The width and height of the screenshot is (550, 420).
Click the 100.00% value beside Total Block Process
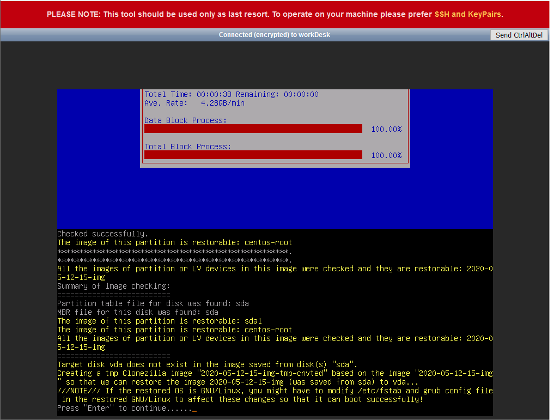[x=387, y=155]
